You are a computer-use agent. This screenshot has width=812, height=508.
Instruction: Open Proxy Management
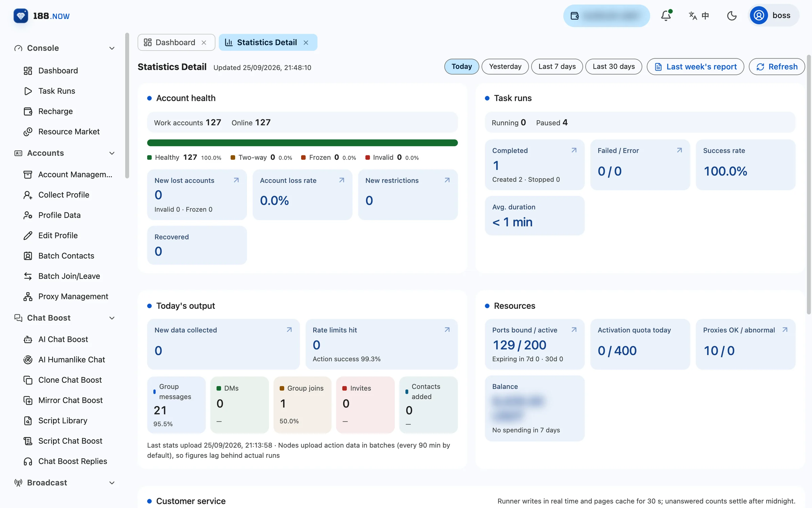(73, 296)
